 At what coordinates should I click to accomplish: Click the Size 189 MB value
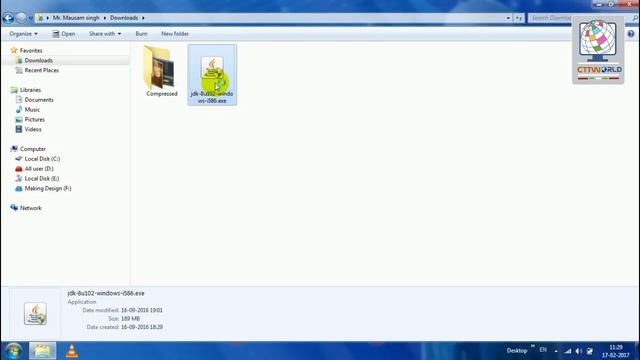coord(130,318)
